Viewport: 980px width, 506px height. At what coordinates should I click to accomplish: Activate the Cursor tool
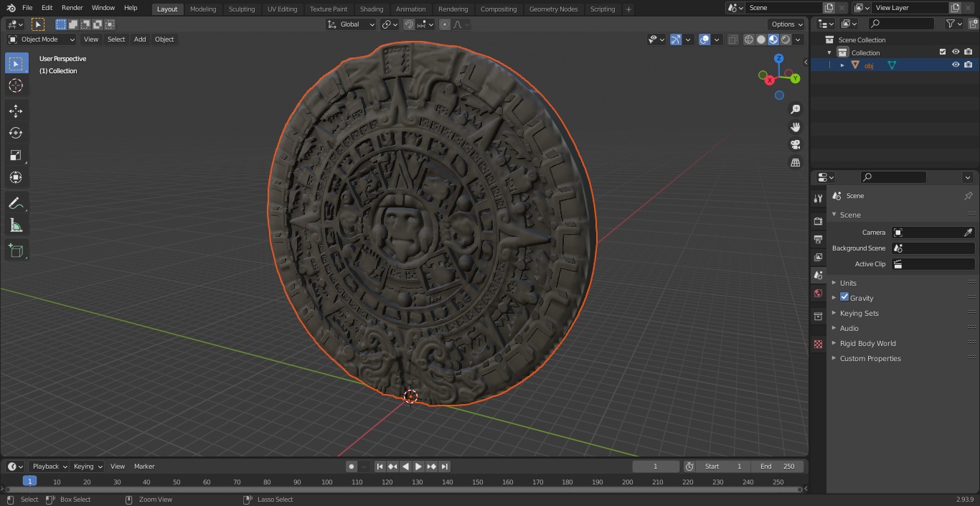(16, 85)
